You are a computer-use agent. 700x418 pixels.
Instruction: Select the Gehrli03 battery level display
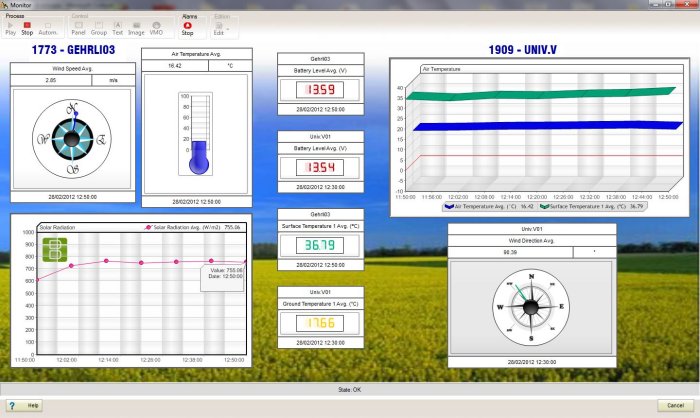[x=321, y=91]
